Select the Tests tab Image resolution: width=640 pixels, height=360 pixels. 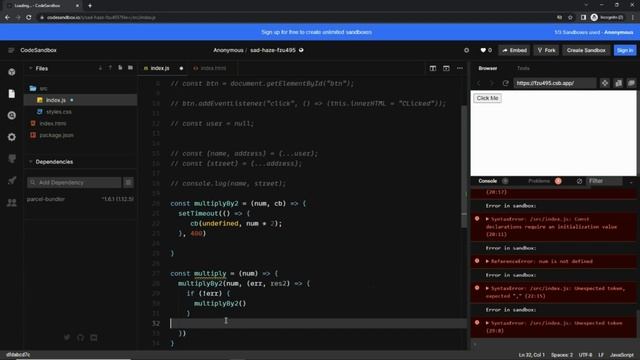pos(523,68)
